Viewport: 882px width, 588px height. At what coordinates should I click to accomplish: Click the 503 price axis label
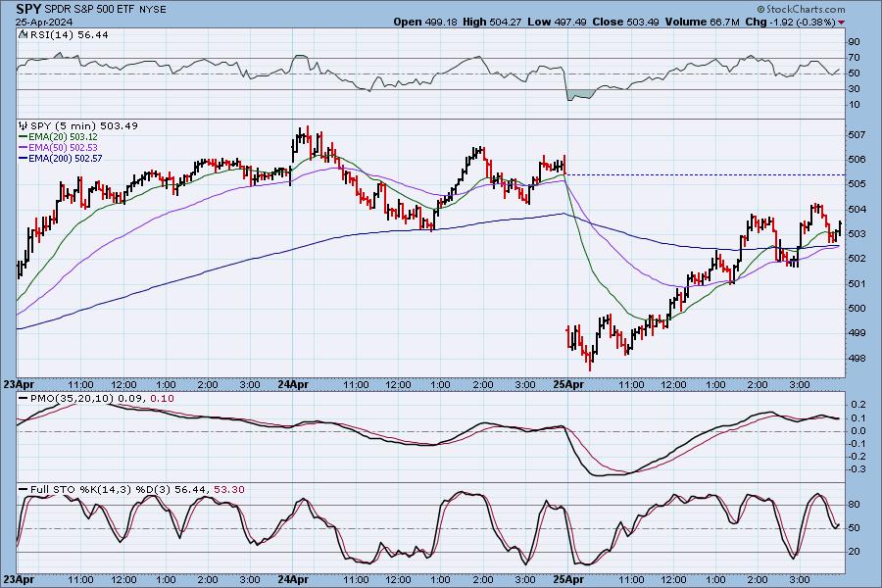tap(857, 234)
